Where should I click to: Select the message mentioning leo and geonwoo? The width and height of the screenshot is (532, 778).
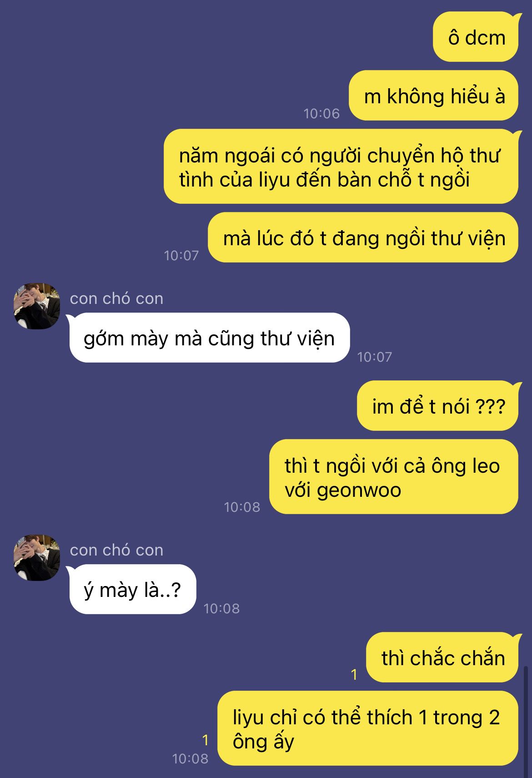[x=394, y=477]
